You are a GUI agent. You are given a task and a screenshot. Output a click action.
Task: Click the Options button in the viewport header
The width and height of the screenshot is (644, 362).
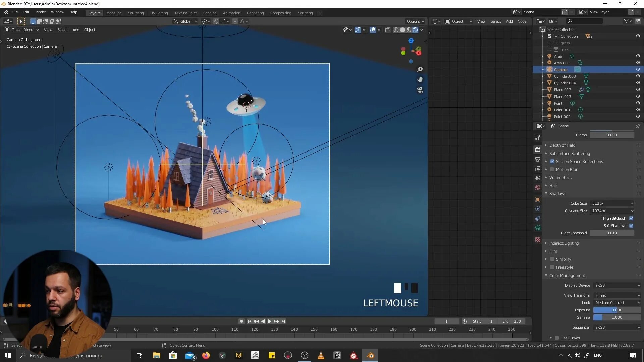click(x=415, y=21)
